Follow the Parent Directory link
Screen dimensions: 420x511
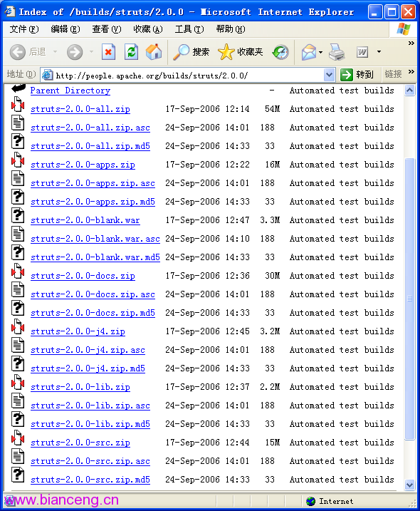coord(70,91)
